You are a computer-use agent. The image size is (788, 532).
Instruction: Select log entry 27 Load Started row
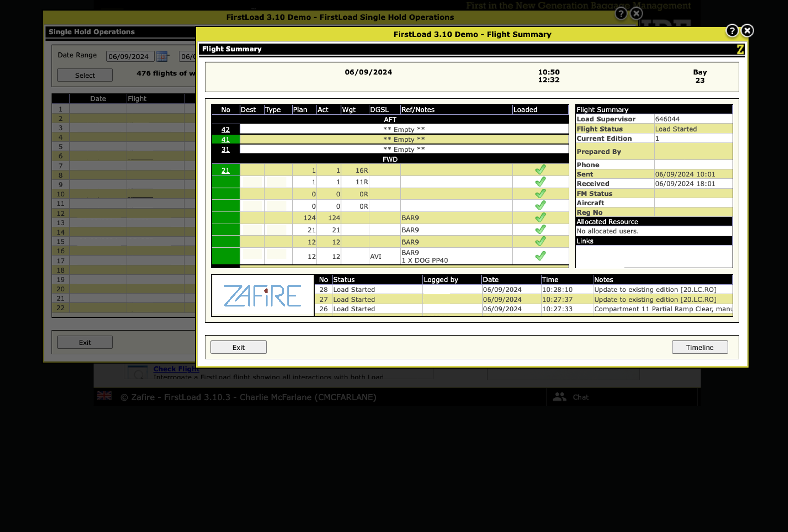[x=354, y=299]
